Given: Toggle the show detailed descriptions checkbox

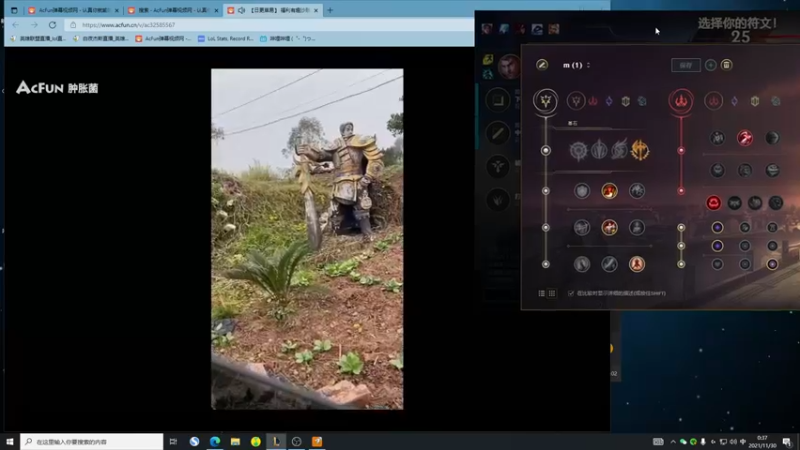Looking at the screenshot, I should [x=571, y=293].
